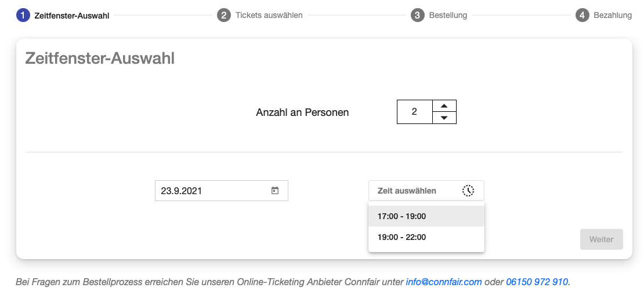Jump to the Bezahlung step
Image resolution: width=644 pixels, height=295 pixels.
pyautogui.click(x=613, y=15)
